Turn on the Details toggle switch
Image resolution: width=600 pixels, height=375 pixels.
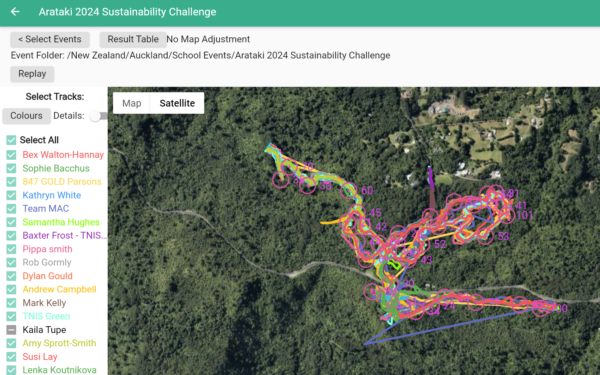tap(98, 116)
